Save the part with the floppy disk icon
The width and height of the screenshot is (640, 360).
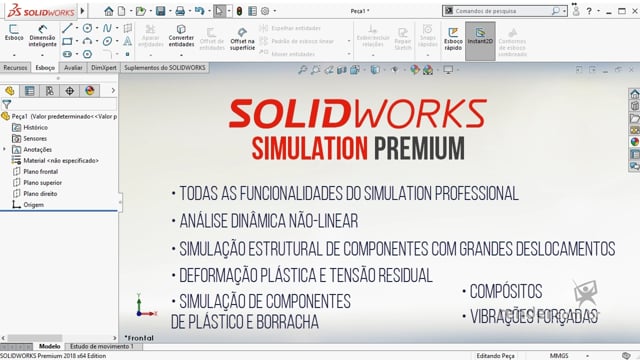[160, 11]
